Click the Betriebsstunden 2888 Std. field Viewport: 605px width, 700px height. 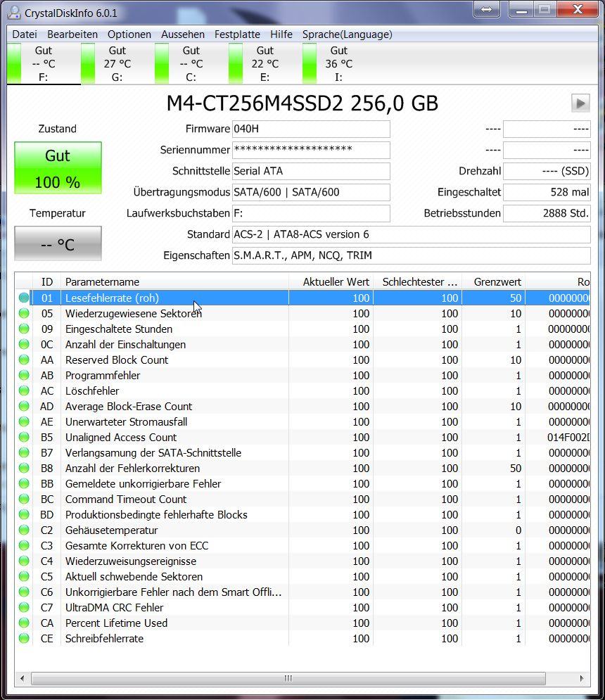(547, 213)
